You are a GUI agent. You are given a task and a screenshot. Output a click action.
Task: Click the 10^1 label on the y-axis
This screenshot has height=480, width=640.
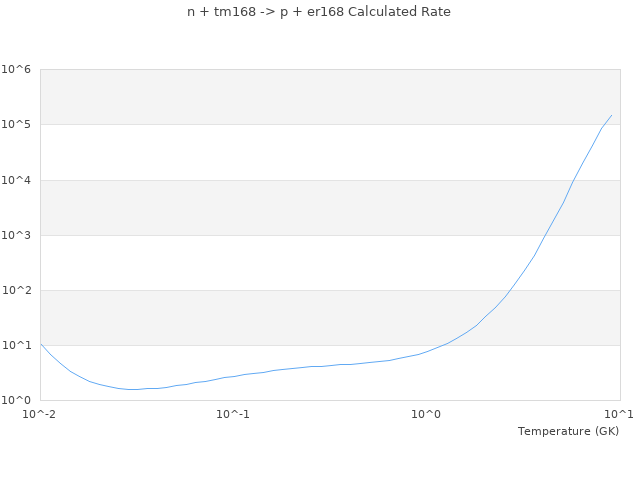[x=16, y=345]
